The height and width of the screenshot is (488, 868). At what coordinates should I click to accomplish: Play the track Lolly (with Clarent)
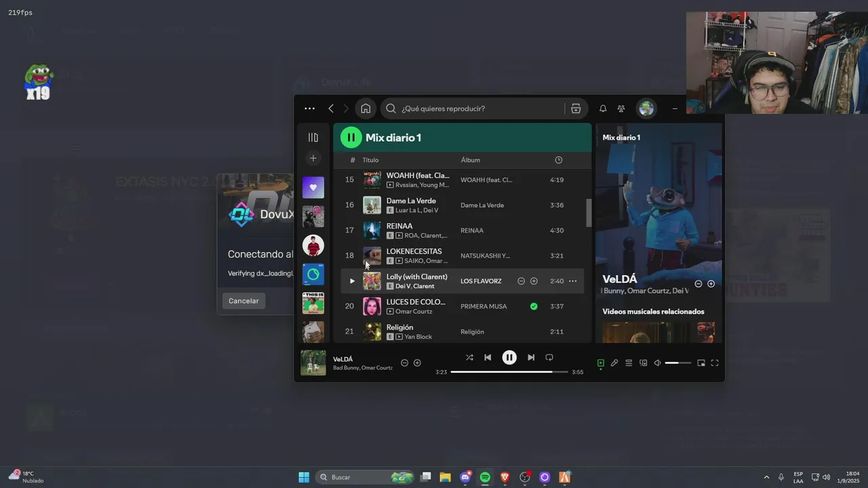tap(352, 281)
